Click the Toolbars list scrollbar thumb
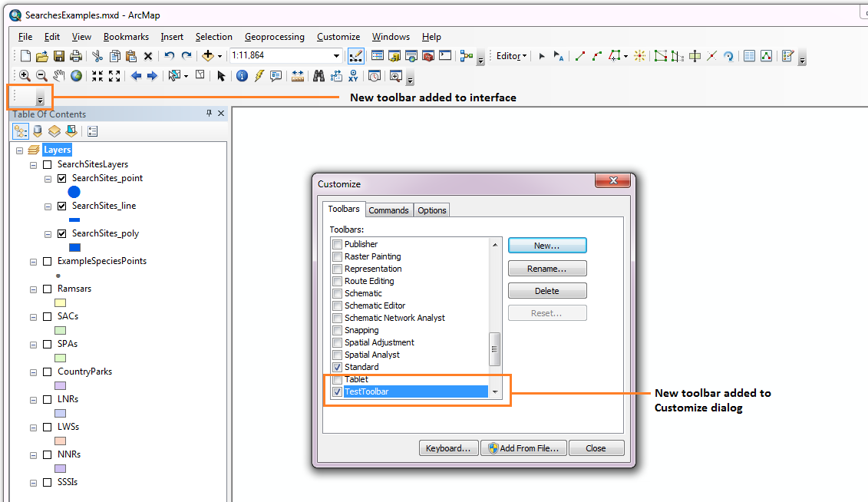Image resolution: width=868 pixels, height=502 pixels. click(494, 349)
